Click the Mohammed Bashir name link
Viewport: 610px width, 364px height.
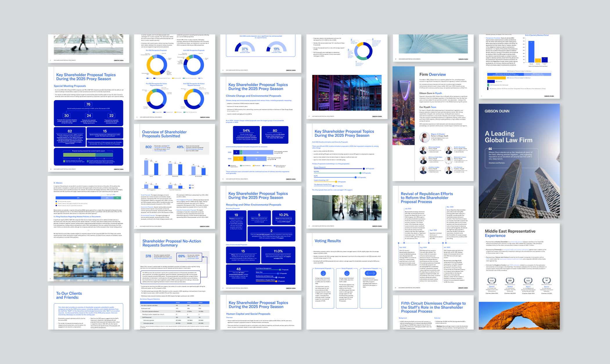(434, 147)
